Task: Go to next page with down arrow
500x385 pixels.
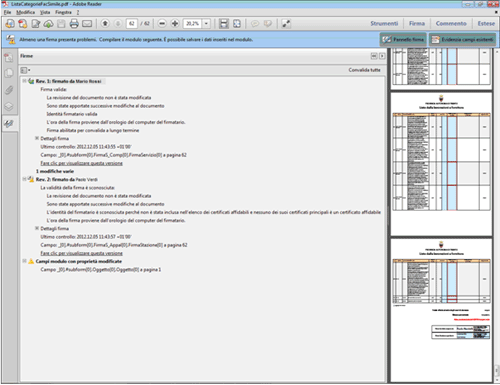Action: pos(118,24)
